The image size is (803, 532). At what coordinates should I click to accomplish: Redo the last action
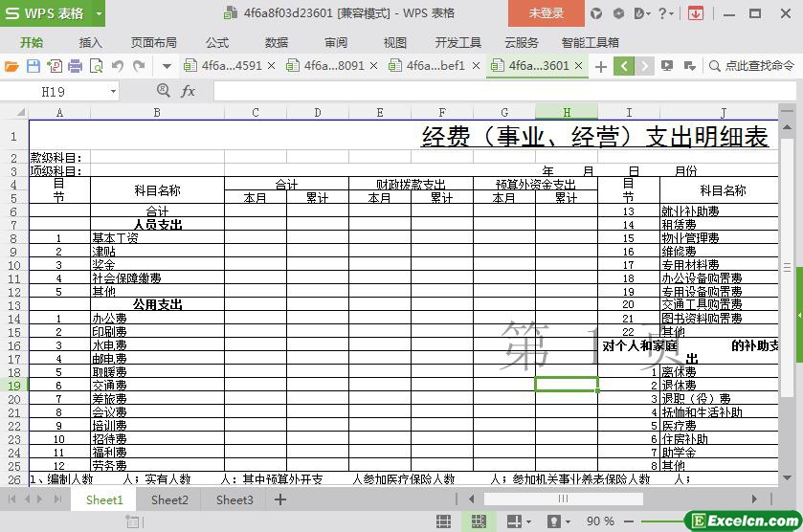pos(139,66)
